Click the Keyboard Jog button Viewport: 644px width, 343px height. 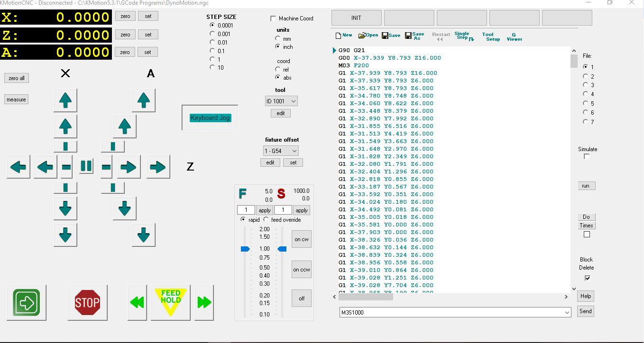point(210,118)
